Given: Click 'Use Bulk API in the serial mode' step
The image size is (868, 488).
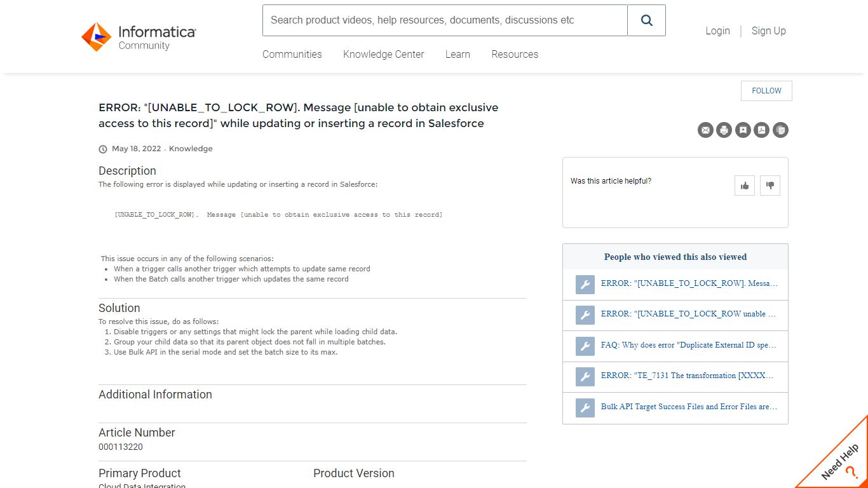Looking at the screenshot, I should (x=226, y=352).
